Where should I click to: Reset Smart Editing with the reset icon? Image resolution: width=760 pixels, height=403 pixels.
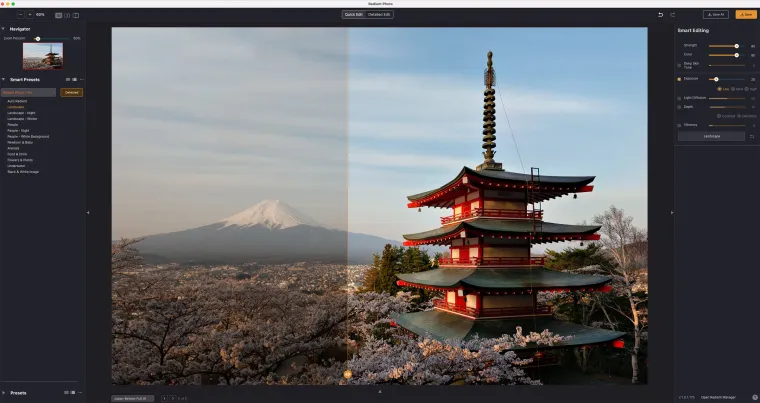(x=752, y=136)
